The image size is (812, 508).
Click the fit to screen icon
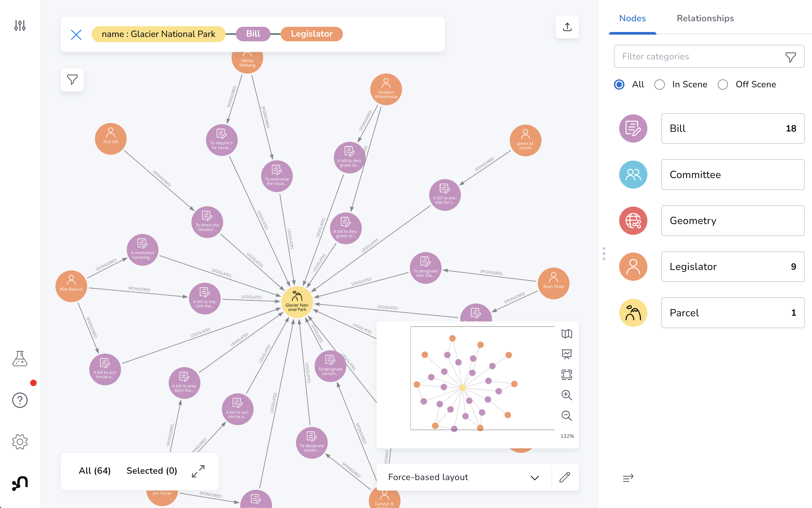click(567, 375)
